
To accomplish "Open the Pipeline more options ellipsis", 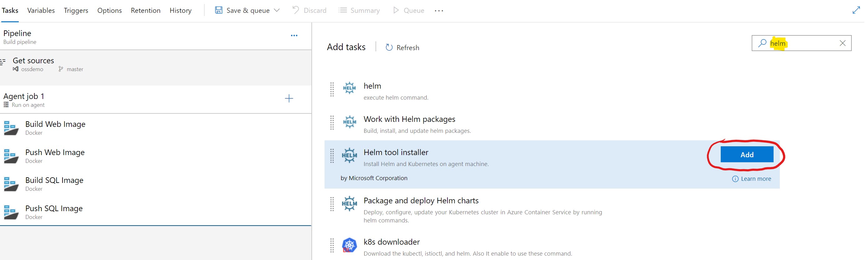I will (x=294, y=35).
